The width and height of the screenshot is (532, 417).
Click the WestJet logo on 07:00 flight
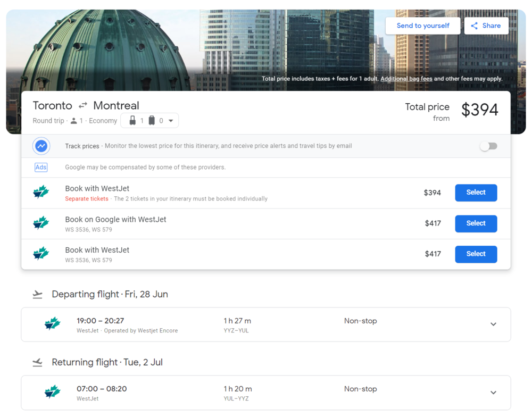tap(52, 393)
